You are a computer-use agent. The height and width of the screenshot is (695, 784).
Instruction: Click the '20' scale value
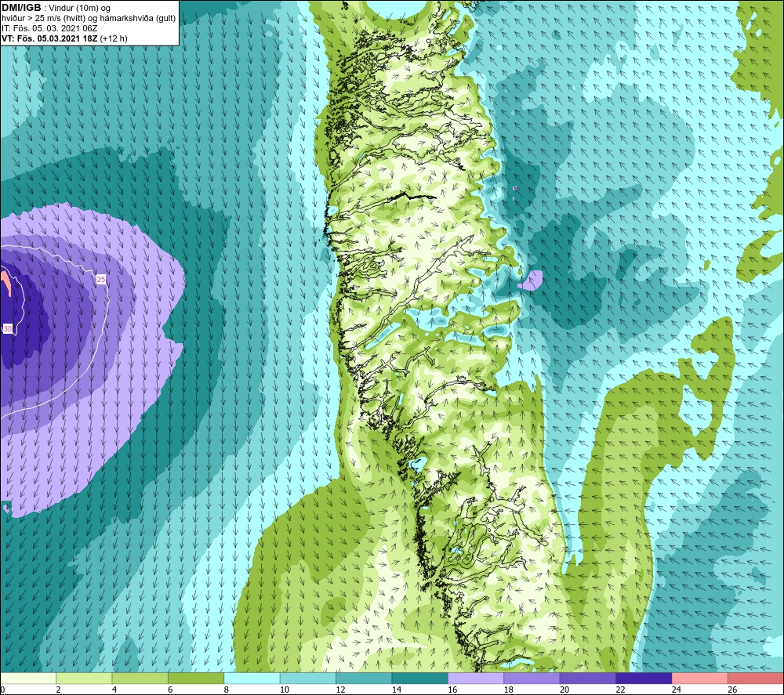pos(564,690)
